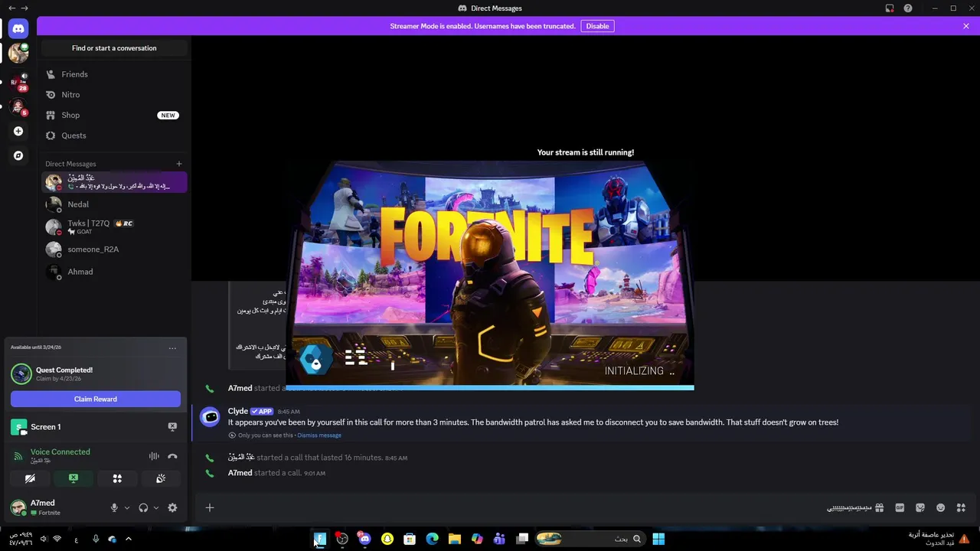Image resolution: width=980 pixels, height=551 pixels.
Task: Open the DM with Nedal
Action: tap(114, 204)
